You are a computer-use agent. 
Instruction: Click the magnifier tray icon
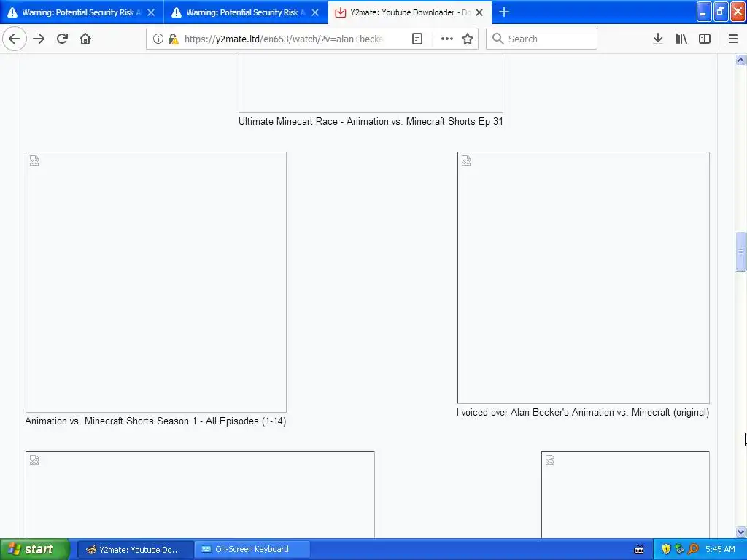point(693,550)
